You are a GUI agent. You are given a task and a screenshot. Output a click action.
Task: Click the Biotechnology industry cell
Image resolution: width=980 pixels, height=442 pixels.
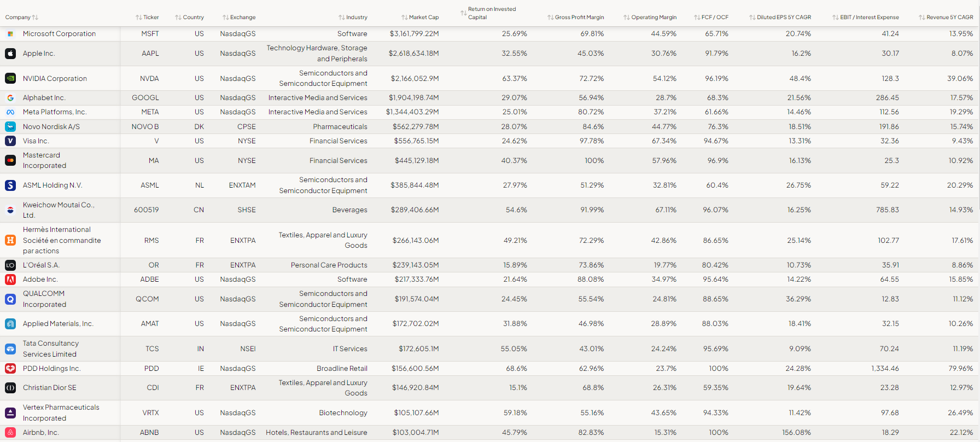(343, 413)
